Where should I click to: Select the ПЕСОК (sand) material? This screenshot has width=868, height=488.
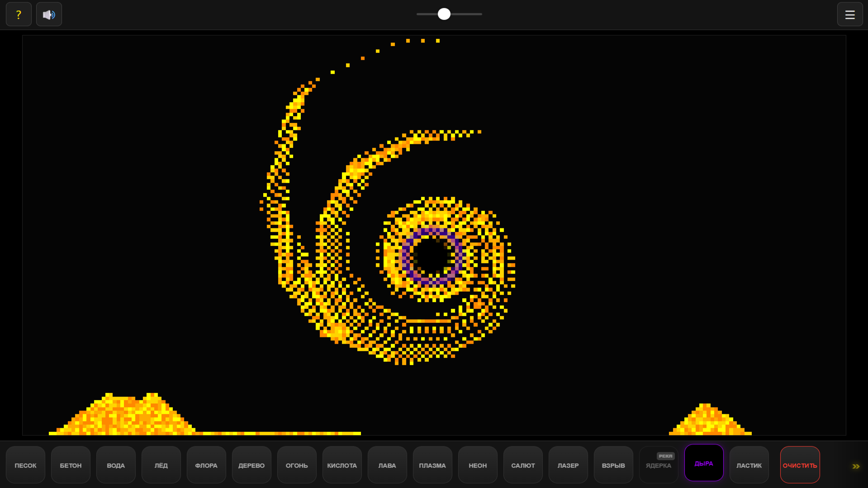[x=25, y=465]
